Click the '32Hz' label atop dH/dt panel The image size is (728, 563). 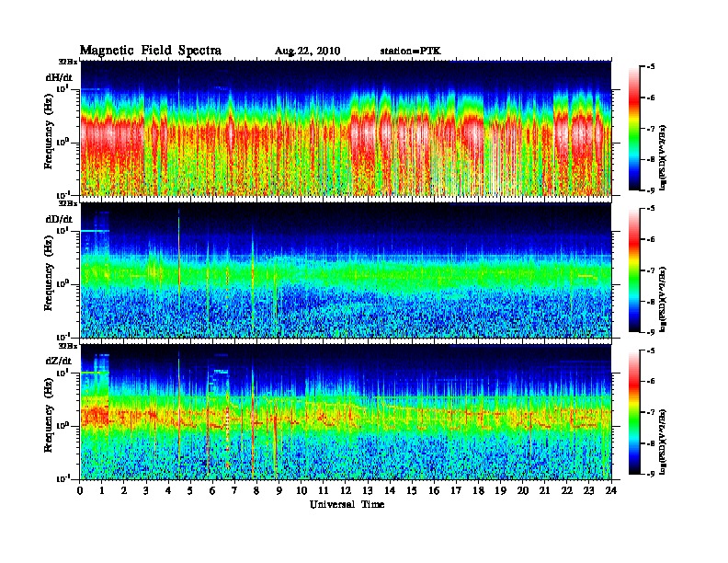(x=68, y=61)
